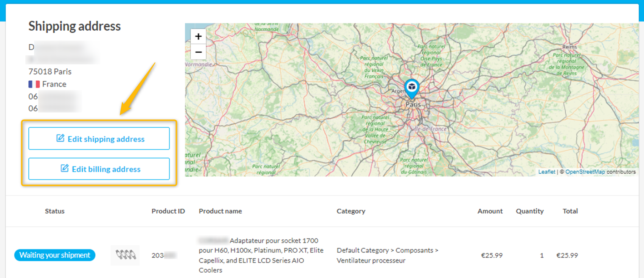Click the Product name column header

pyautogui.click(x=220, y=211)
